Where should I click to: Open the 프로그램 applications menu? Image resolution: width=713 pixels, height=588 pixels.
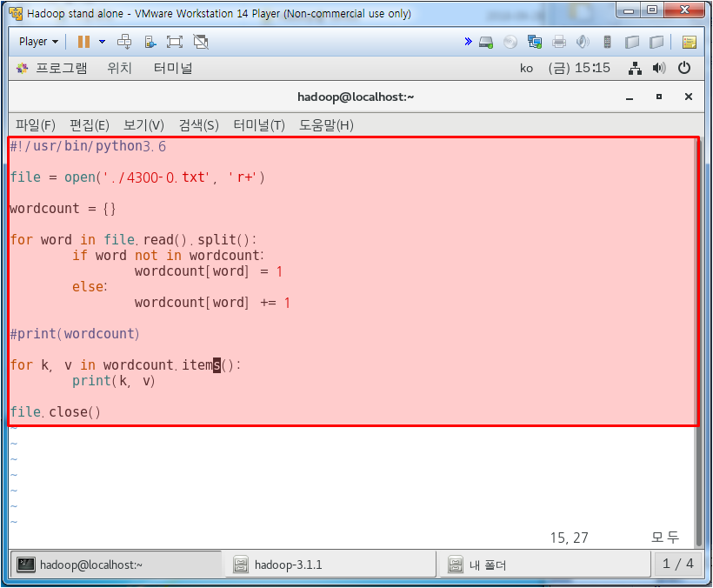point(62,68)
